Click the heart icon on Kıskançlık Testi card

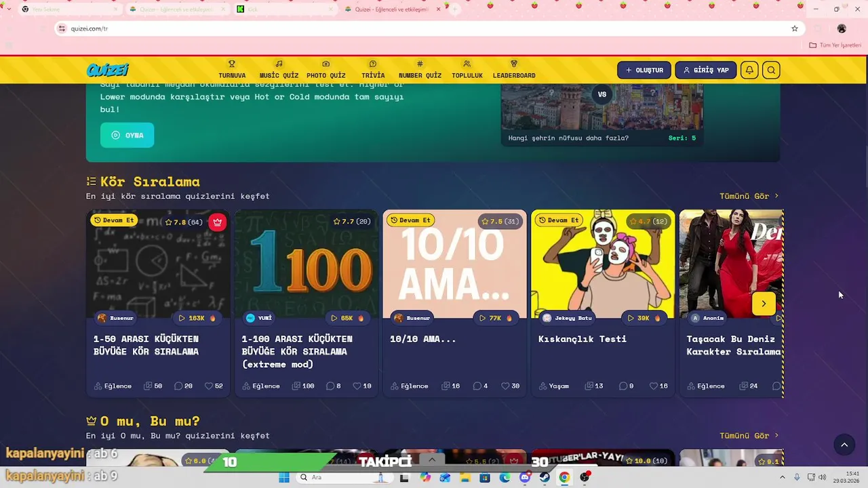click(654, 386)
